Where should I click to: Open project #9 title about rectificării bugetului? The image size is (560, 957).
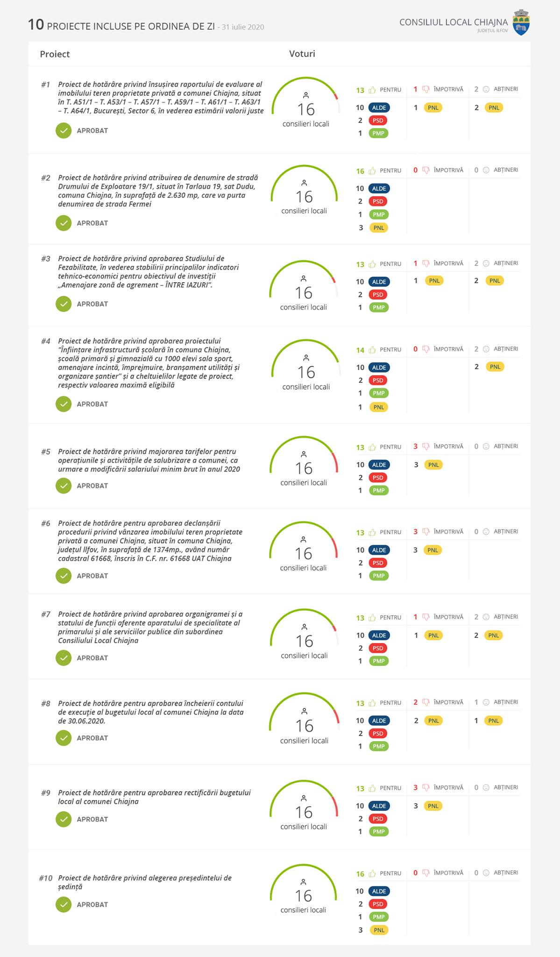tap(154, 797)
